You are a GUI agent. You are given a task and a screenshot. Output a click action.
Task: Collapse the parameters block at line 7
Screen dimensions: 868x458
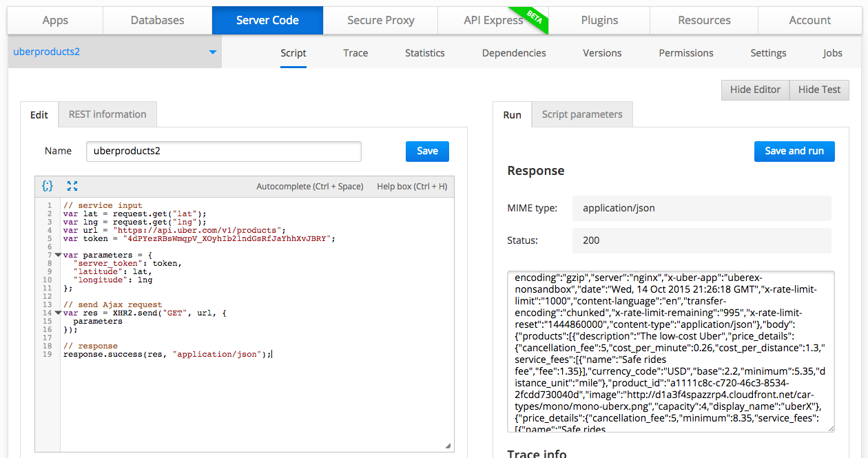pyautogui.click(x=58, y=255)
